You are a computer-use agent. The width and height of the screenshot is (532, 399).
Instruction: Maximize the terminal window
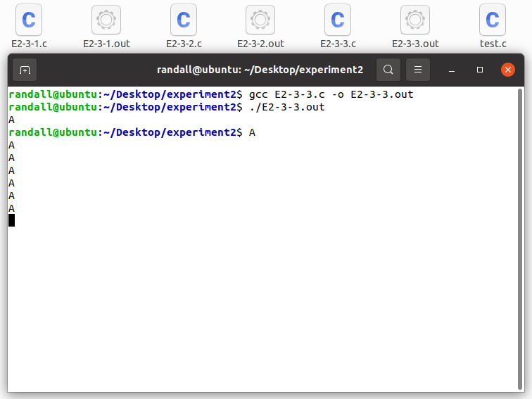pyautogui.click(x=480, y=70)
